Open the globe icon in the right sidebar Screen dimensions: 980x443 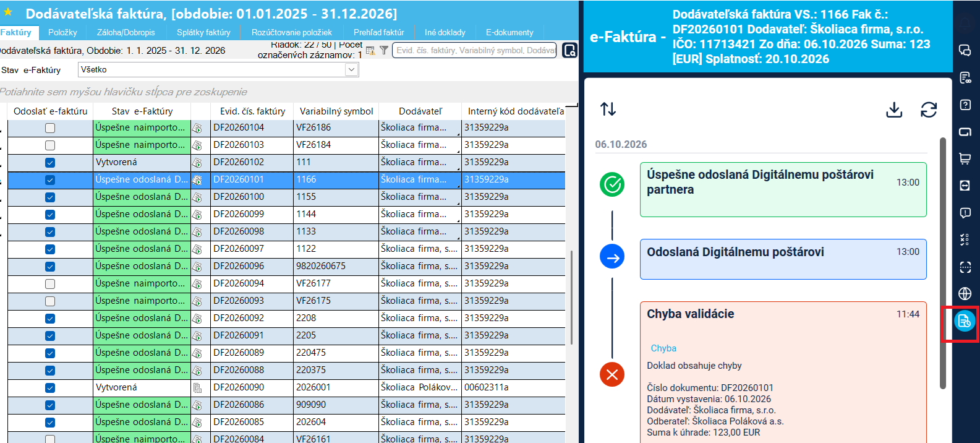965,293
